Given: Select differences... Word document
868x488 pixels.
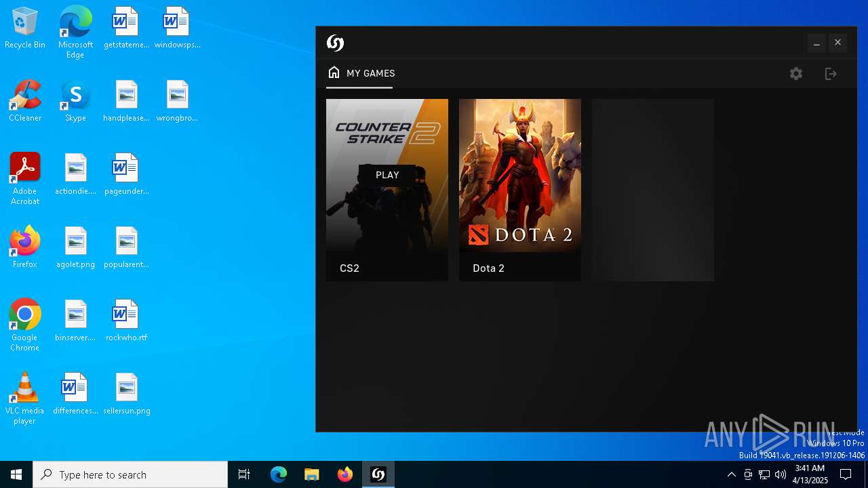Looking at the screenshot, I should click(x=75, y=394).
